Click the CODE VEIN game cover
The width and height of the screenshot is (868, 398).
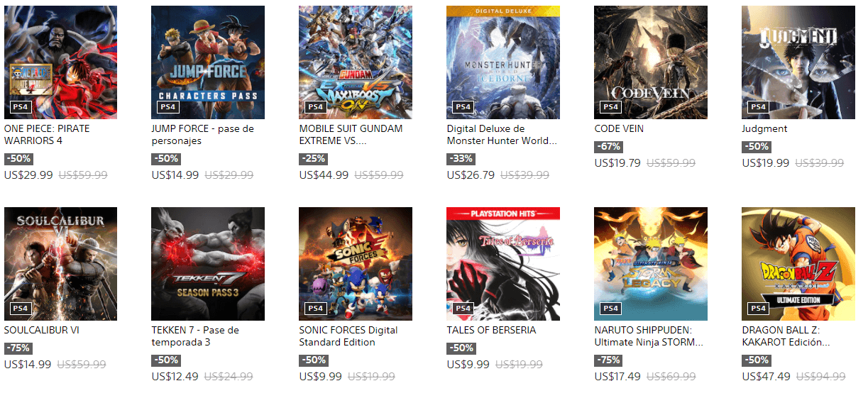tap(651, 62)
